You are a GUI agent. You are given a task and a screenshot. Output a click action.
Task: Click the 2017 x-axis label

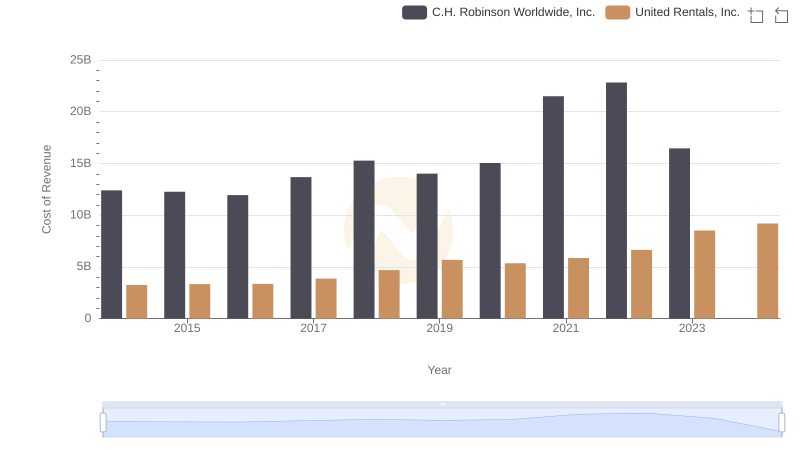point(313,328)
